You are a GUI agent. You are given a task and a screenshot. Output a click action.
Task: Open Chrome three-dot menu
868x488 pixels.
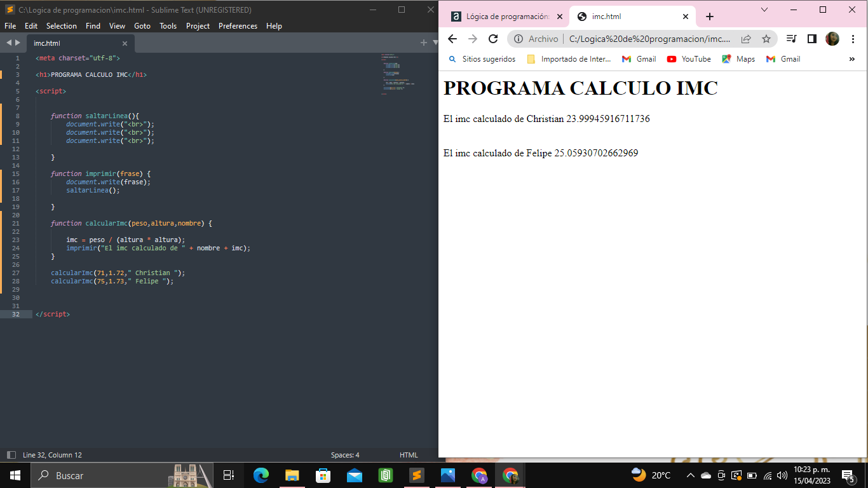coord(853,39)
